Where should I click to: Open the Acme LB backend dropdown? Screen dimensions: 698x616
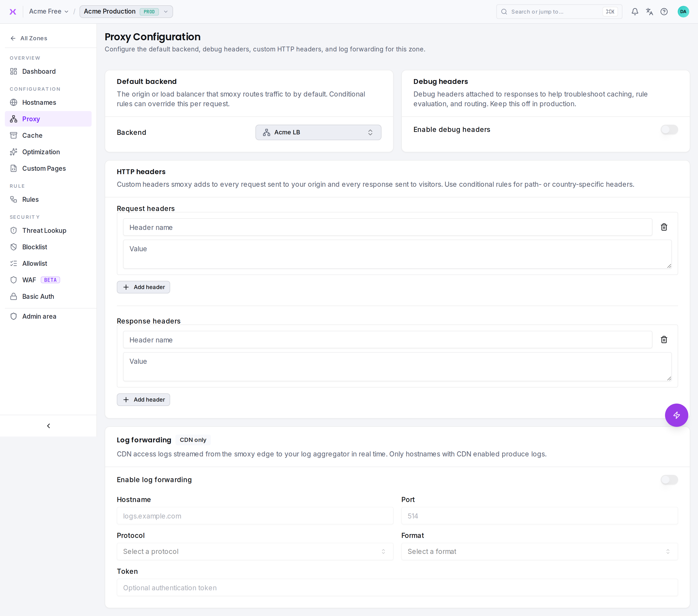(x=318, y=132)
